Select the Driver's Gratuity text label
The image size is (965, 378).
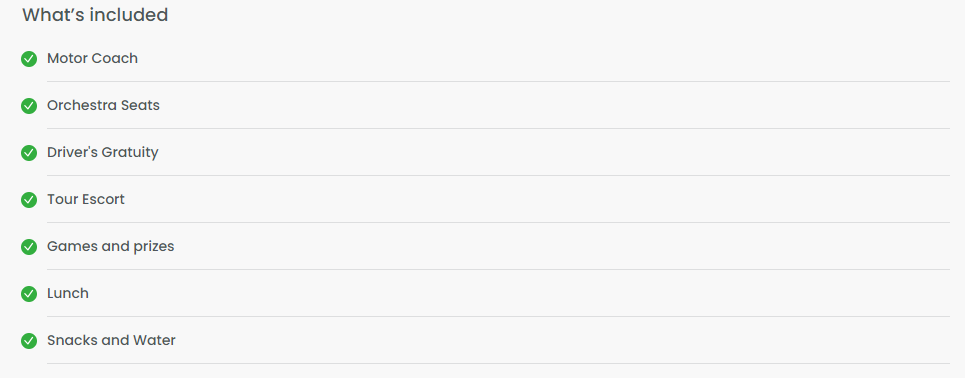(103, 152)
